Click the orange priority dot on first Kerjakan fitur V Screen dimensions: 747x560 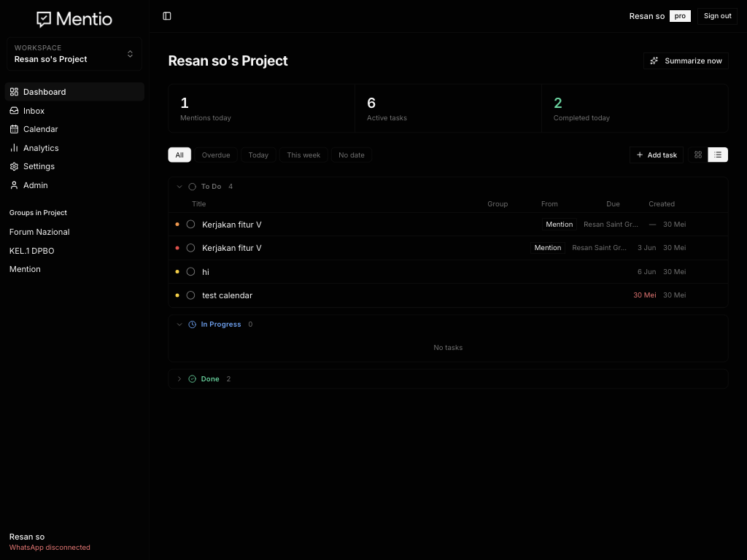click(177, 225)
